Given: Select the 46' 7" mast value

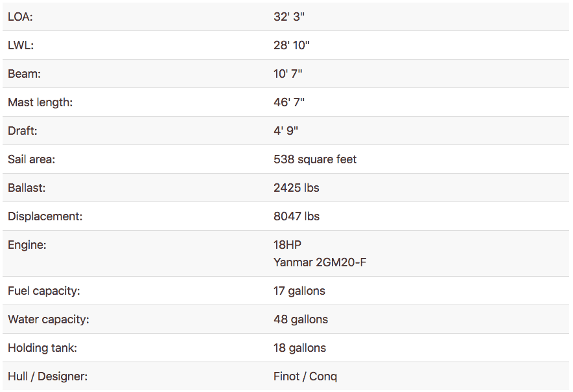Looking at the screenshot, I should (x=288, y=102).
